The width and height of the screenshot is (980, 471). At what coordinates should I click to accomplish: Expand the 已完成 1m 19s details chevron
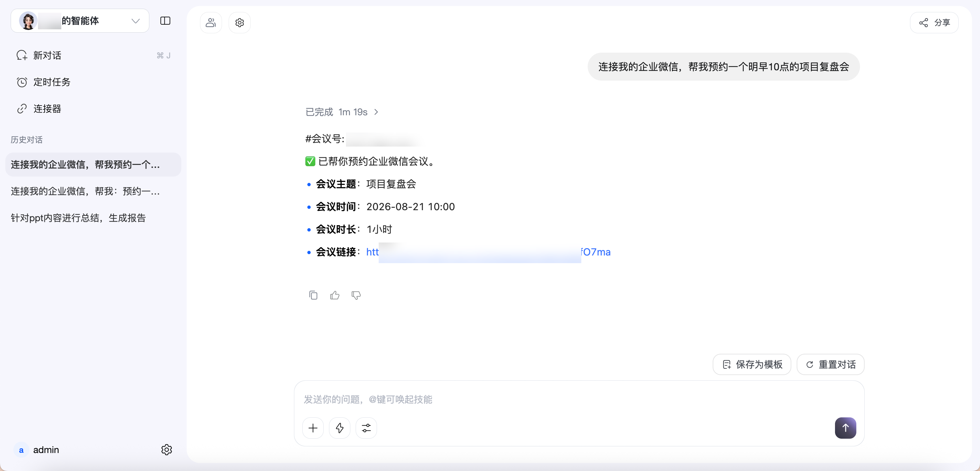[x=376, y=112]
